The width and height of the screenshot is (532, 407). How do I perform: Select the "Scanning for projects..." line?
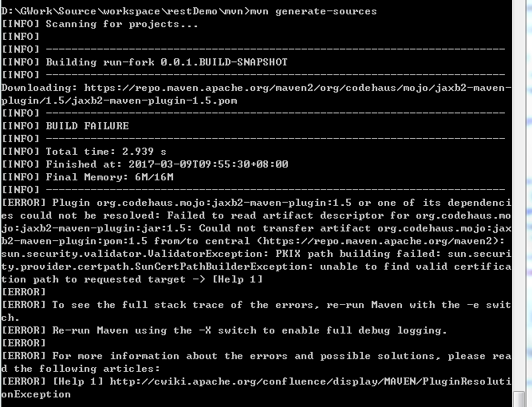(x=121, y=24)
